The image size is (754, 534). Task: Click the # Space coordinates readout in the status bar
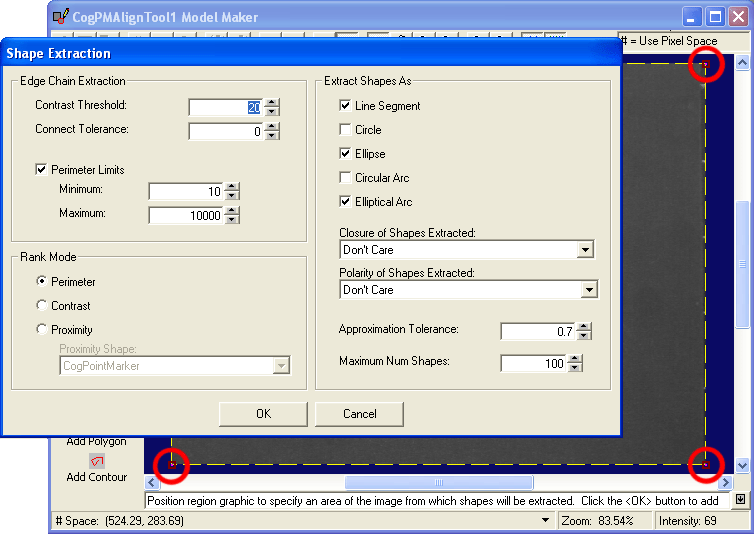click(x=120, y=521)
